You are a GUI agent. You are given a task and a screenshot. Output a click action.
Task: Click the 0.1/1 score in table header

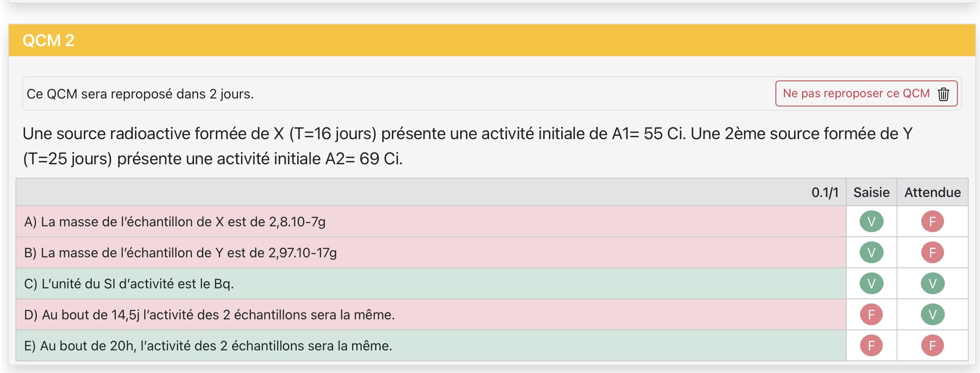pyautogui.click(x=824, y=192)
